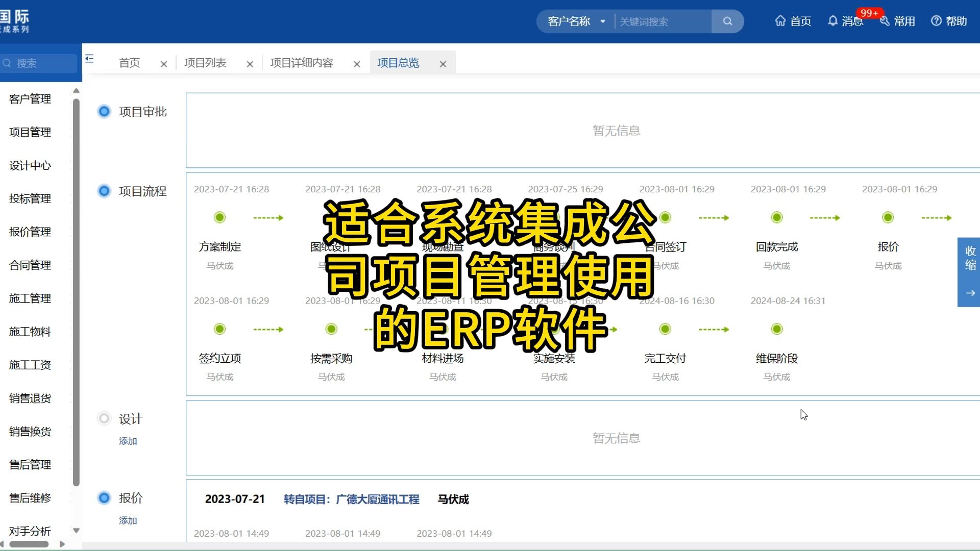Click the sidebar 搜索 input field
The width and height of the screenshot is (980, 551).
(39, 63)
